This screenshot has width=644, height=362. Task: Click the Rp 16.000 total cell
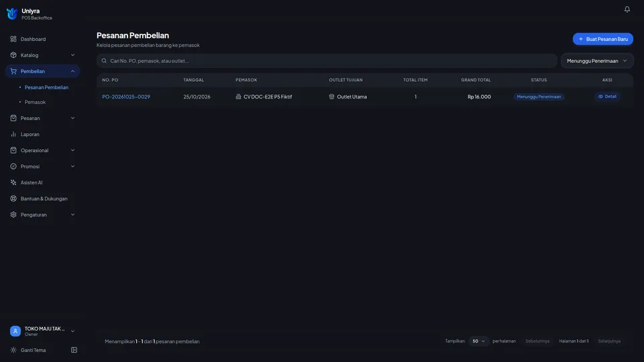(479, 97)
